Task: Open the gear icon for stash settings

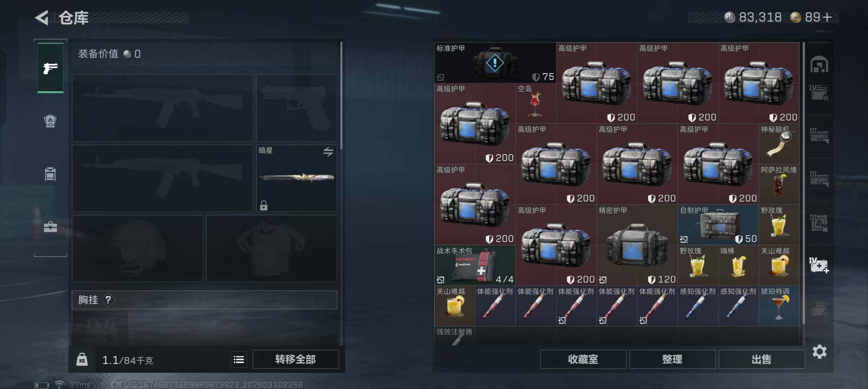Action: [x=819, y=352]
